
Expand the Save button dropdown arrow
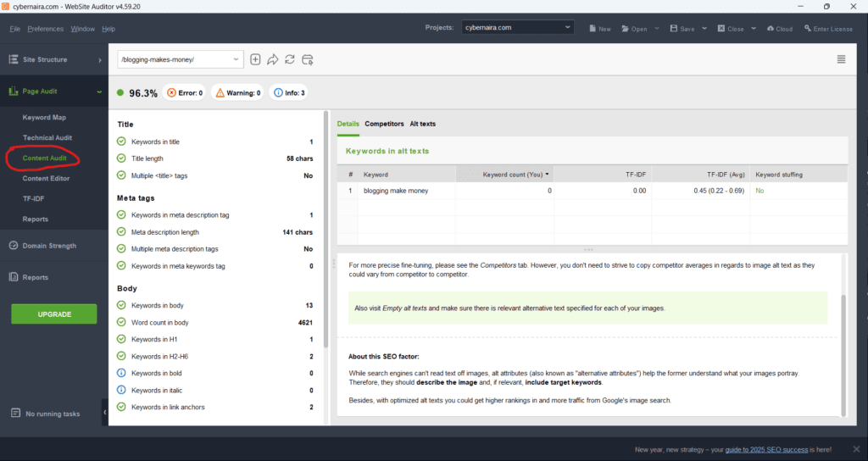coord(704,28)
